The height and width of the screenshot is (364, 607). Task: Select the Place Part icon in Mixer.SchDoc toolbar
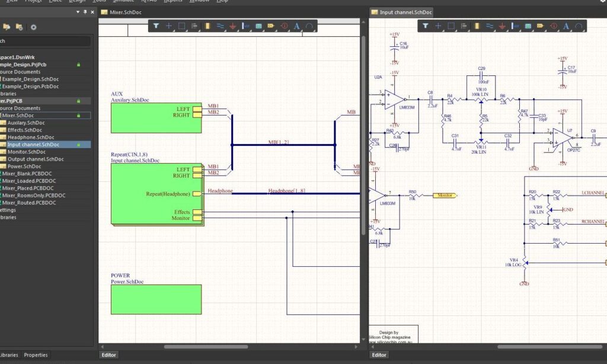[x=207, y=26]
